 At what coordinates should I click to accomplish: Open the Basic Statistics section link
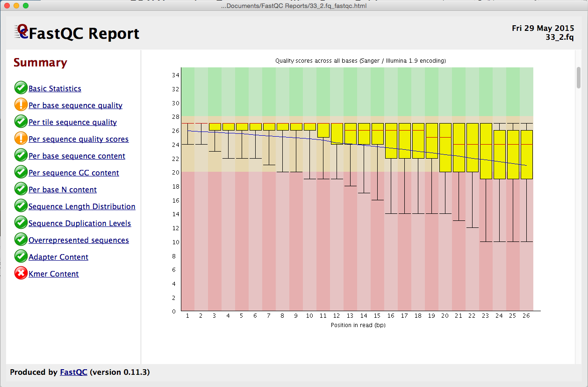point(55,88)
